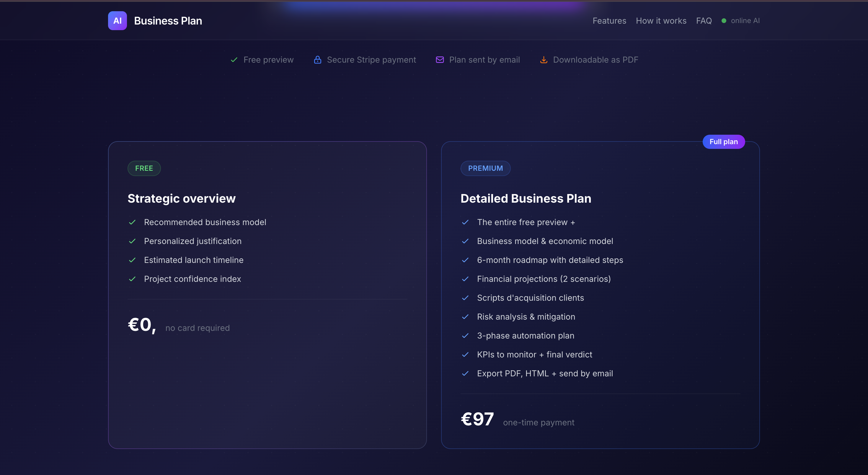Open the FAQ navigation link
This screenshot has height=475, width=868.
pos(704,21)
